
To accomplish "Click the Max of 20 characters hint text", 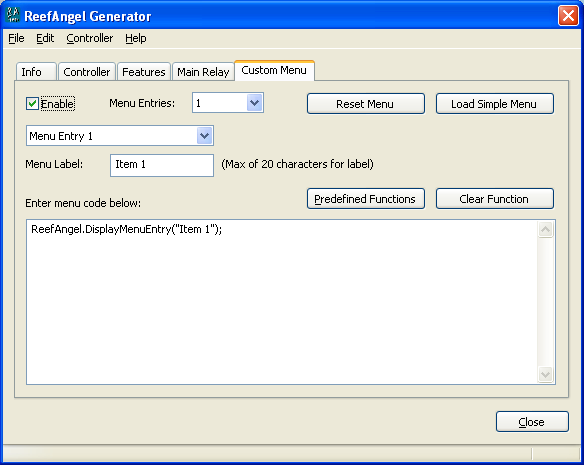I will pos(297,164).
